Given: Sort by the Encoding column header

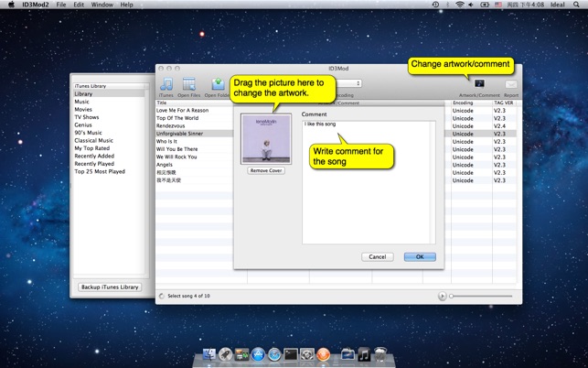Looking at the screenshot, I should 472,103.
